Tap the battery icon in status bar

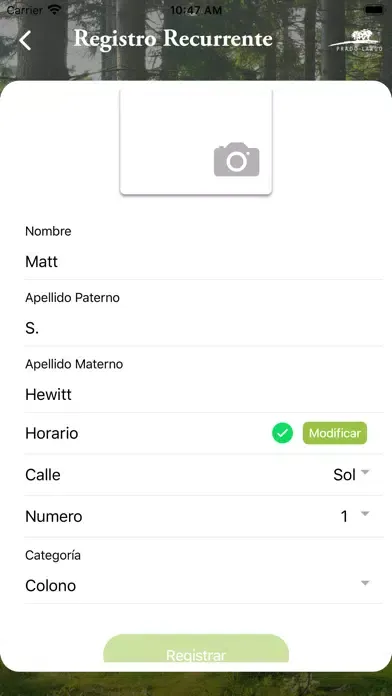point(374,10)
